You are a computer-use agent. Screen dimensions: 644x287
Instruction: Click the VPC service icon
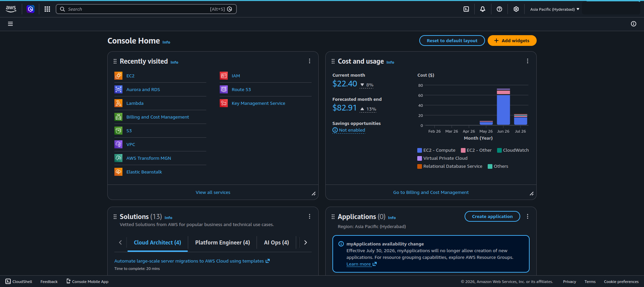[x=118, y=144]
